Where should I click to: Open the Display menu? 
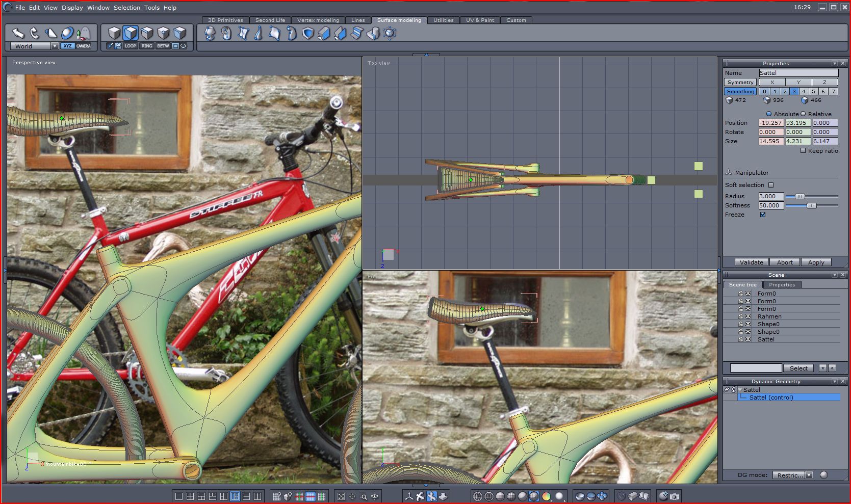(x=72, y=8)
